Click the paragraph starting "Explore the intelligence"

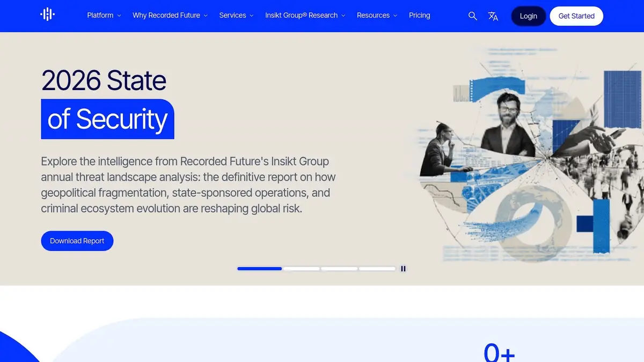(188, 184)
